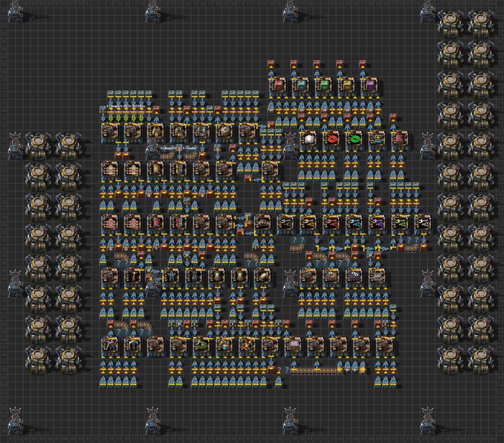Image resolution: width=504 pixels, height=443 pixels.
Task: Select the cyan science pack assembler
Action: [x=301, y=86]
